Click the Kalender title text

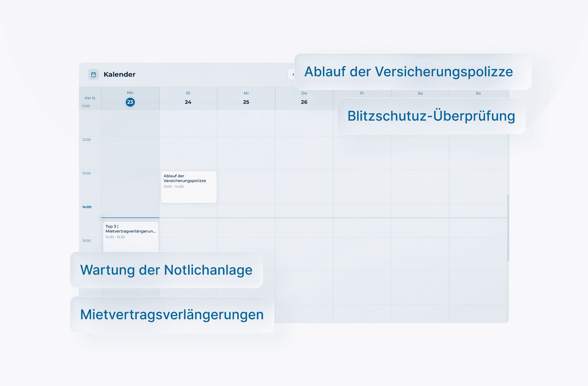click(x=119, y=75)
